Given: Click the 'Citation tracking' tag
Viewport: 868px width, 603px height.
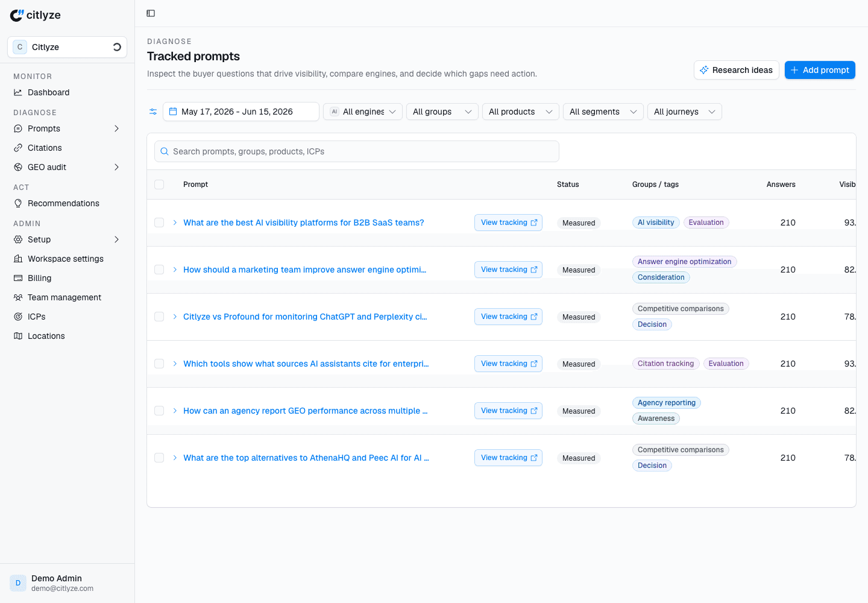Looking at the screenshot, I should pos(666,364).
